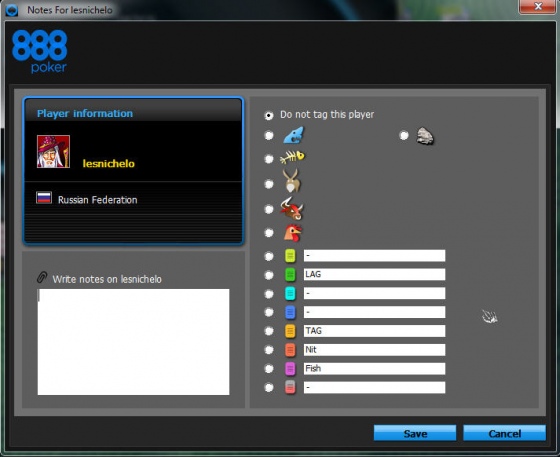Click the notes text area for lesnichelo
Image resolution: width=560 pixels, height=457 pixels.
point(133,342)
